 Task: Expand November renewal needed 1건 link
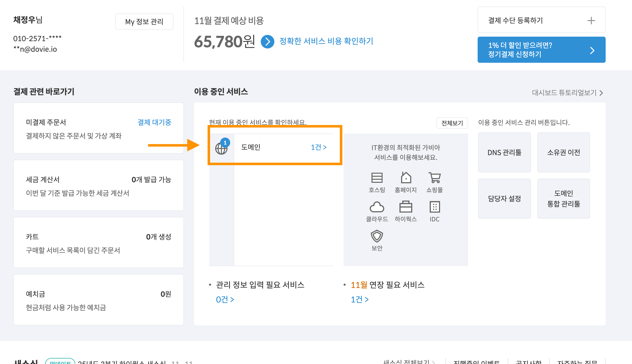coord(359,299)
